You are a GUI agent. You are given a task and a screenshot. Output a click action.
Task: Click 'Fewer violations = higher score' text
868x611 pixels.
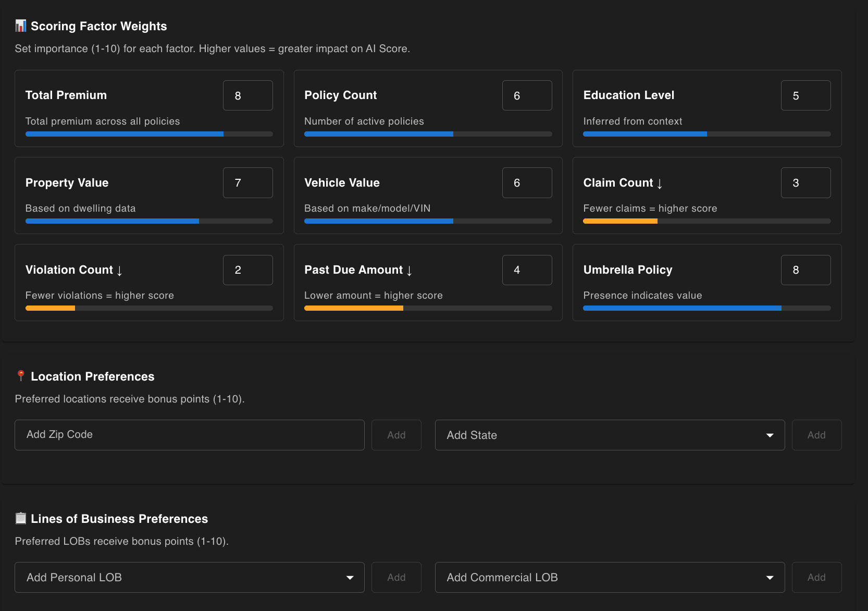tap(100, 295)
